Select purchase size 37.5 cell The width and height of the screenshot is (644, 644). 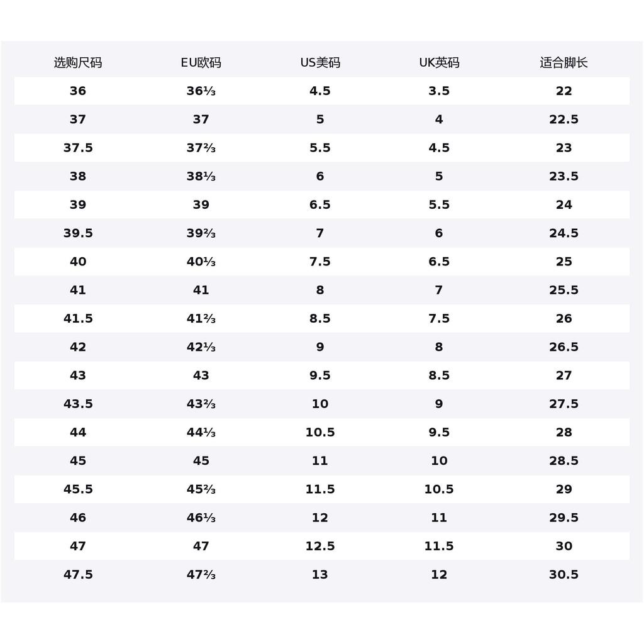tap(78, 148)
